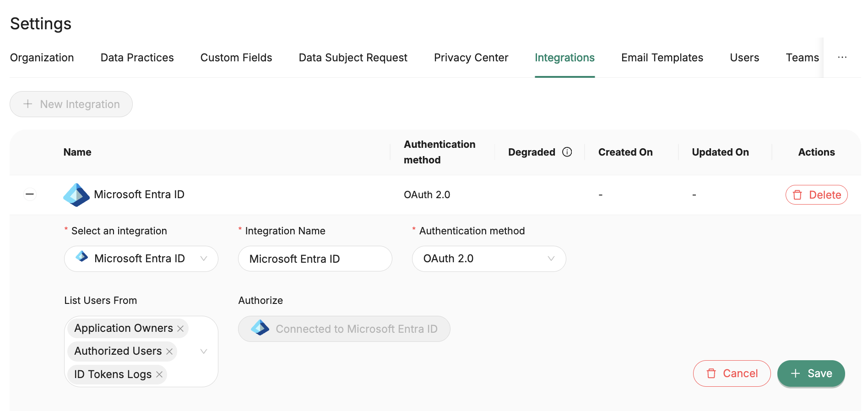Cancel editing the integration
The image size is (868, 411).
point(732,373)
